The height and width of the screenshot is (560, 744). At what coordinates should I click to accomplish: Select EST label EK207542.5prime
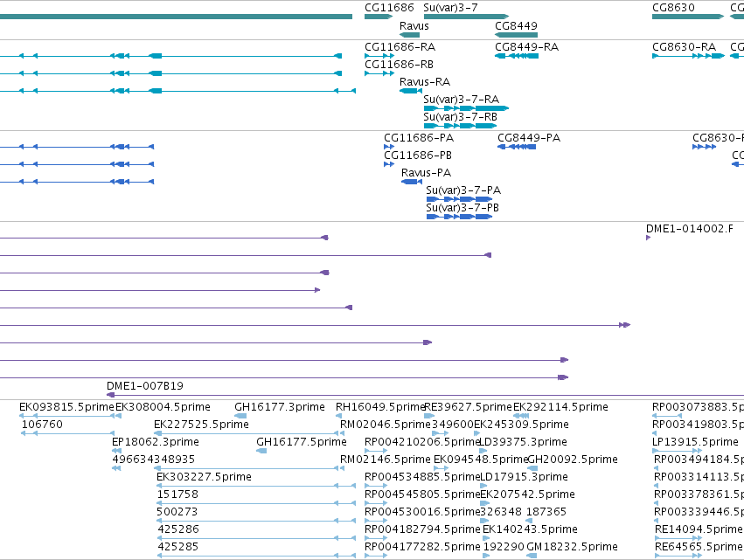tap(527, 494)
